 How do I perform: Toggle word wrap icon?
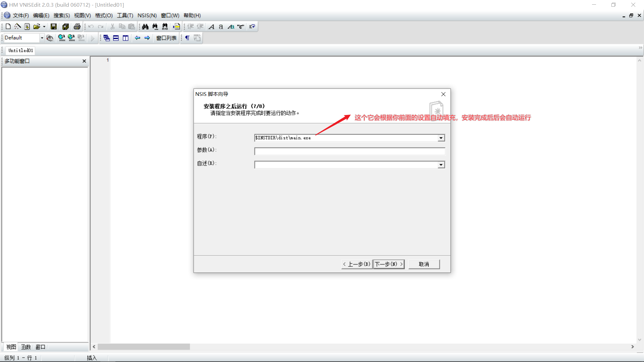pos(252,26)
